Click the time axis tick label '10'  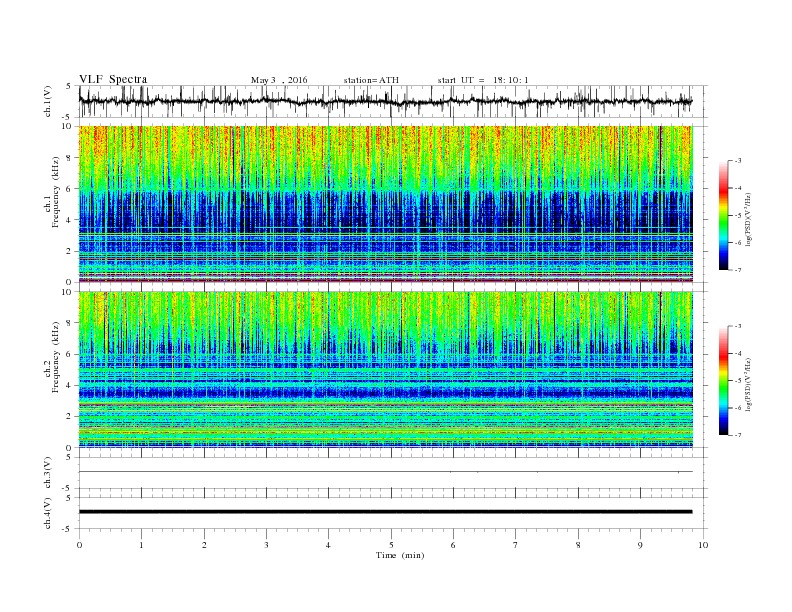point(703,545)
